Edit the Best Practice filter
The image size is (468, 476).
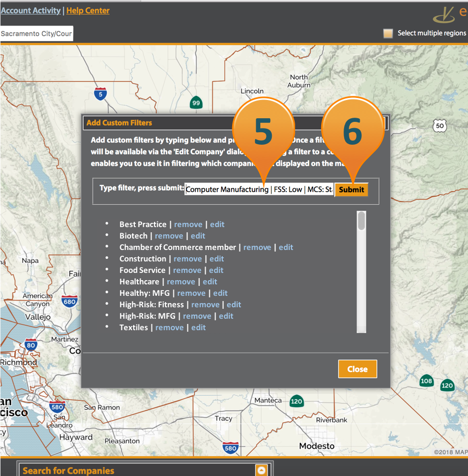(x=217, y=224)
